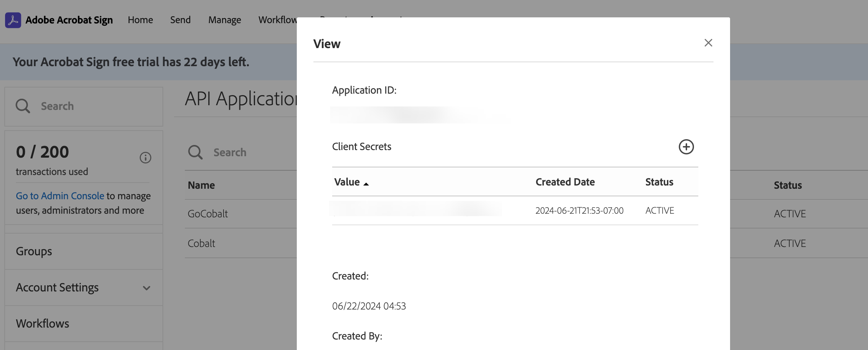Expand the Account Settings section

(84, 287)
